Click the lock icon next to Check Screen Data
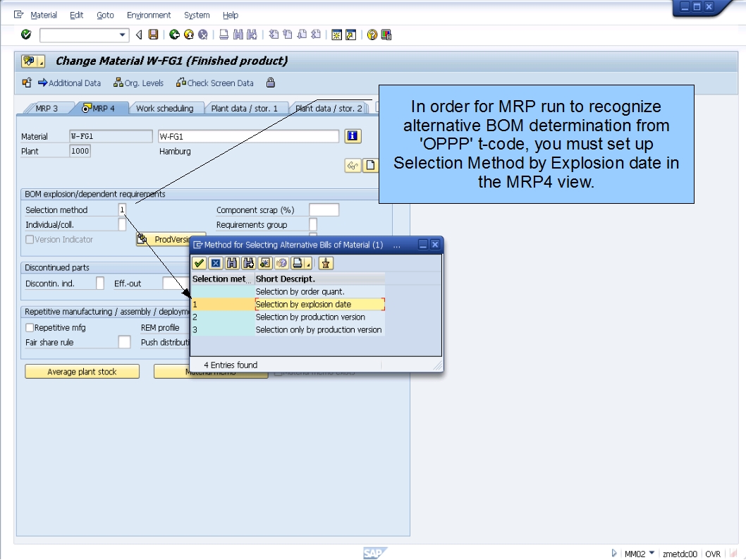The height and width of the screenshot is (560, 746). pyautogui.click(x=271, y=83)
